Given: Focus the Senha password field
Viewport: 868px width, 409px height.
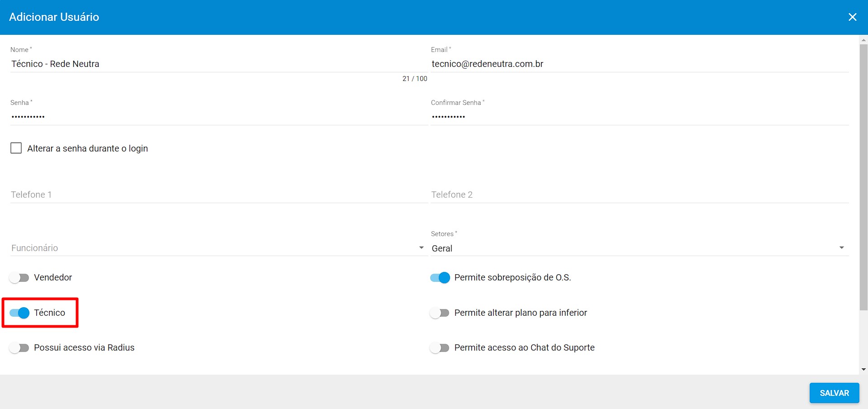Looking at the screenshot, I should click(x=217, y=117).
